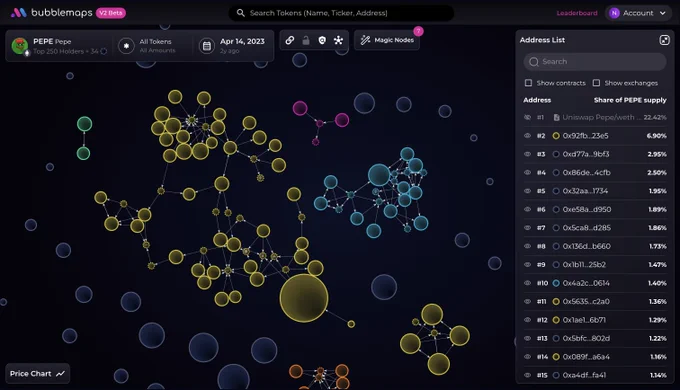Select the largest blue bubble in blue cluster
This screenshot has height=390, width=680.
tap(379, 175)
